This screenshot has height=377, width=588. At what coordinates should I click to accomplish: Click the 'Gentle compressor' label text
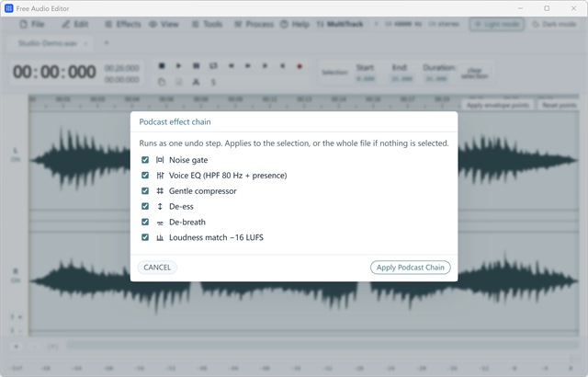click(x=202, y=191)
